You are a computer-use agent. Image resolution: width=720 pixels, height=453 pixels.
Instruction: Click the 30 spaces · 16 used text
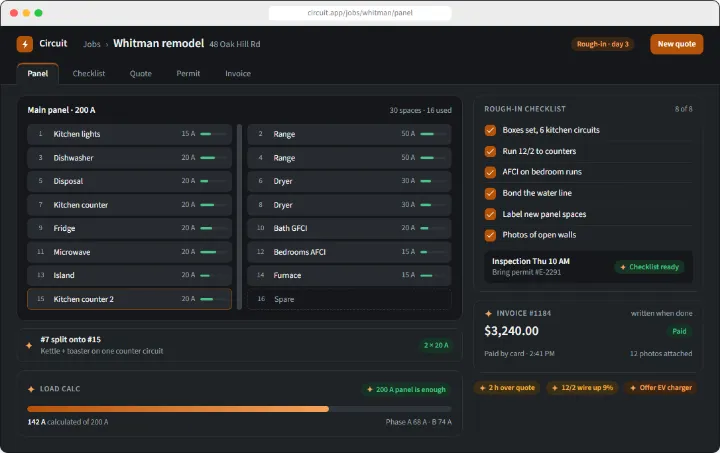click(x=420, y=111)
